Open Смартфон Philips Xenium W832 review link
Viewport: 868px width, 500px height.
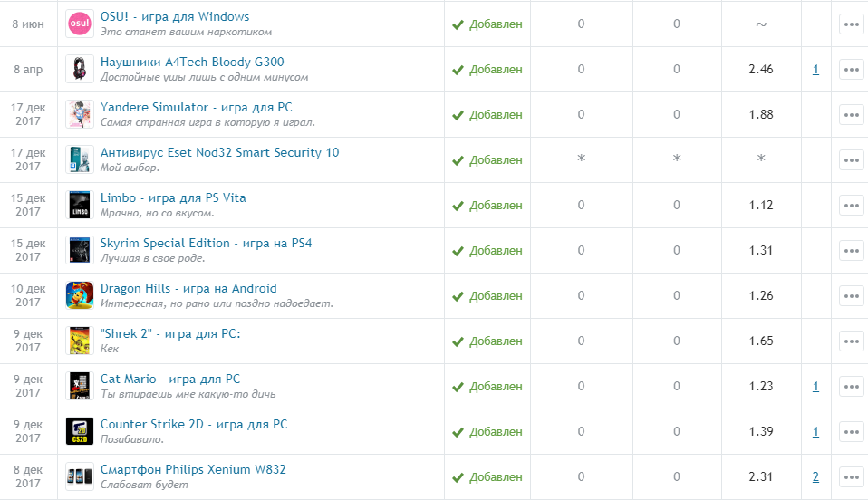[193, 469]
